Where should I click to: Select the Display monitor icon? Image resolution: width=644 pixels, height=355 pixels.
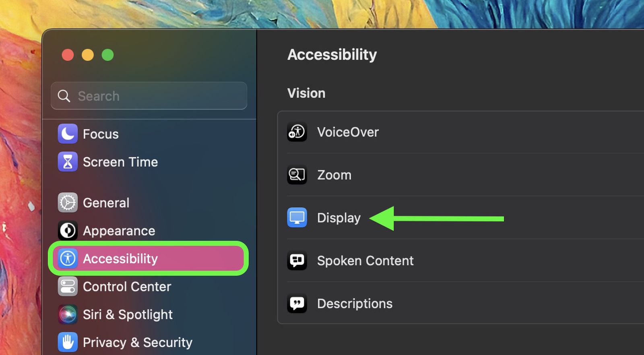click(297, 217)
